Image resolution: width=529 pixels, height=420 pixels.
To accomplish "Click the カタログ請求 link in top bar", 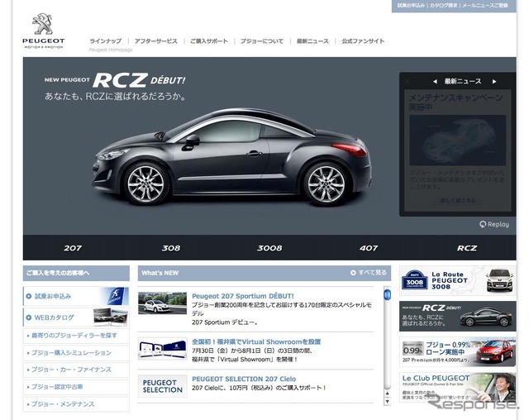I will click(x=443, y=6).
